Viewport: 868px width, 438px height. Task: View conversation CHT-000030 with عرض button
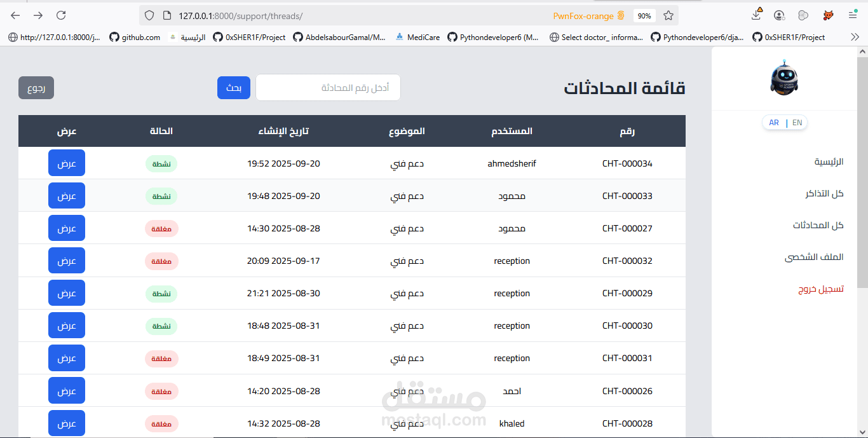[x=67, y=325]
